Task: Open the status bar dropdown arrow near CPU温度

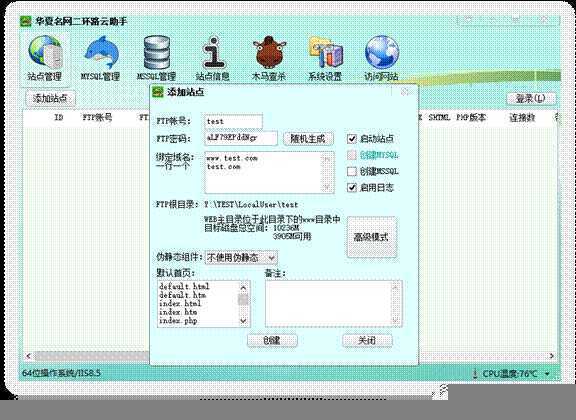Action: (547, 374)
